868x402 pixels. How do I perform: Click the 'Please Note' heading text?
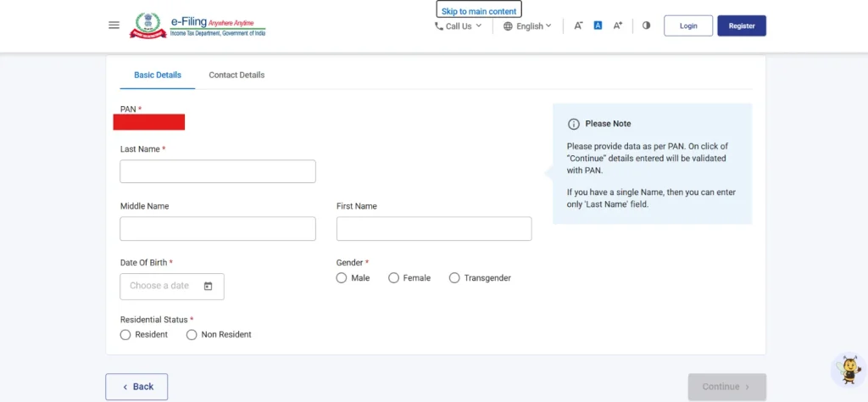608,124
